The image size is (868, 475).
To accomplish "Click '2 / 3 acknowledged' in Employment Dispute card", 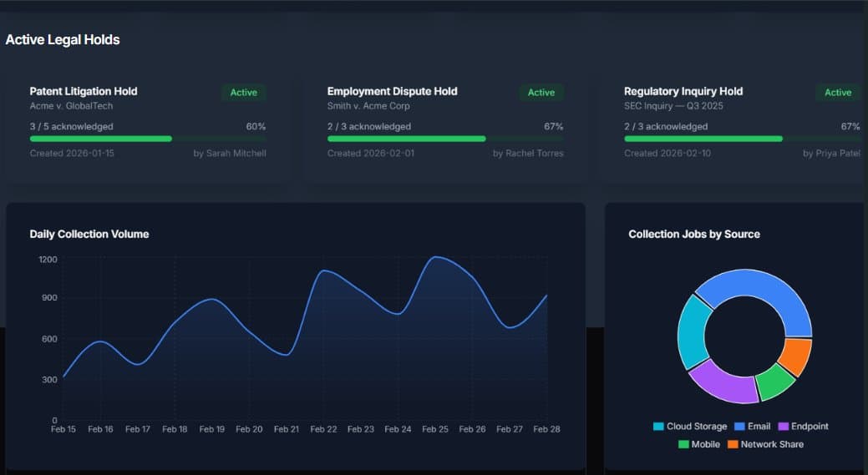I will pos(369,127).
